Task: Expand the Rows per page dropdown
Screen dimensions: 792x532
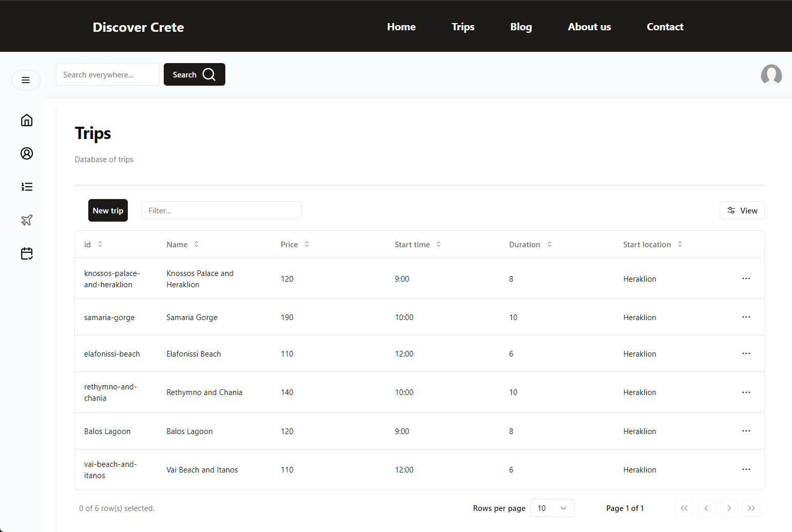Action: click(552, 508)
